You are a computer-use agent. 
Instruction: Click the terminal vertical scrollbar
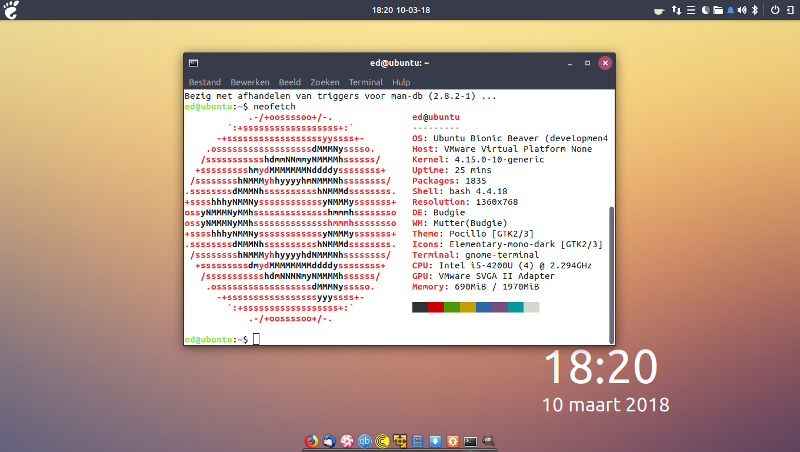coord(611,274)
